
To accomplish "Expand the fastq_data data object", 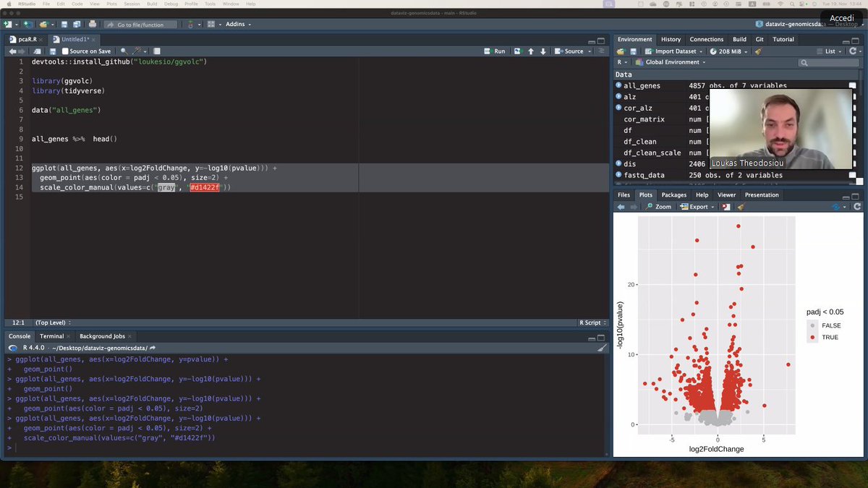I will click(618, 175).
